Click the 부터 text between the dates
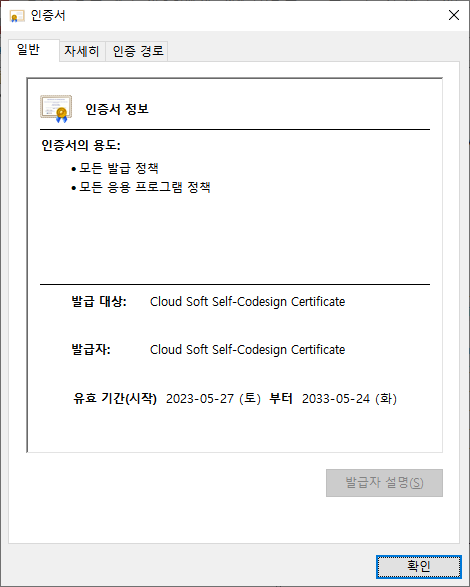This screenshot has height=587, width=470. tap(281, 398)
